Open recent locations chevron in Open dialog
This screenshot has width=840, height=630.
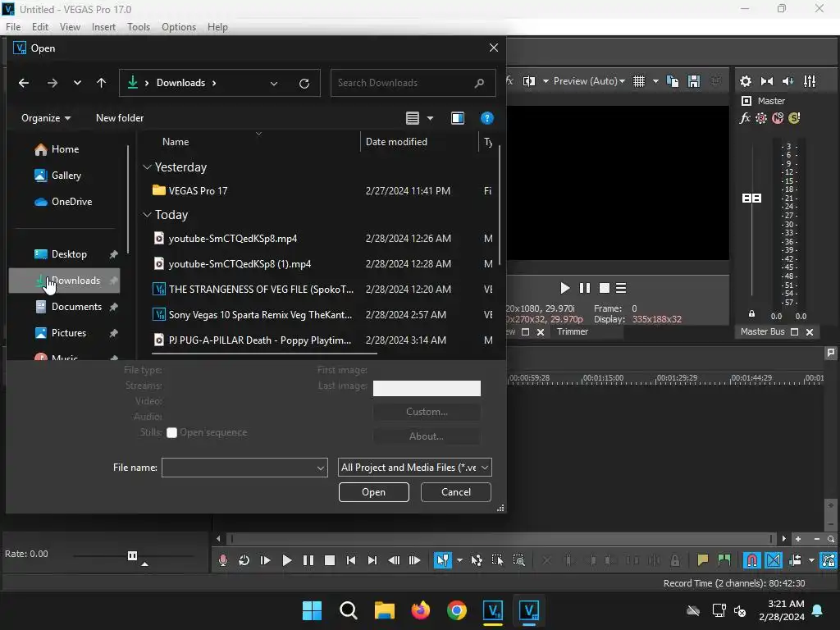click(77, 83)
